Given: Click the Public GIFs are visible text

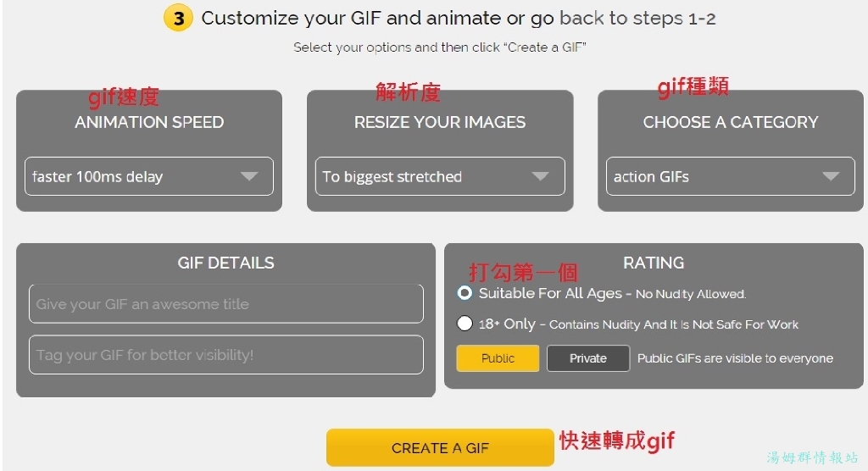Looking at the screenshot, I should pos(735,358).
